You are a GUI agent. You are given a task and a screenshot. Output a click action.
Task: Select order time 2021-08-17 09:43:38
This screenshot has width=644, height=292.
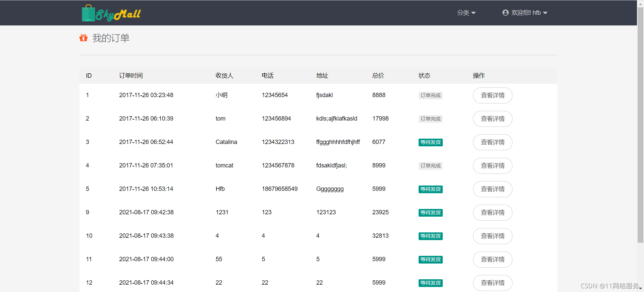(147, 236)
